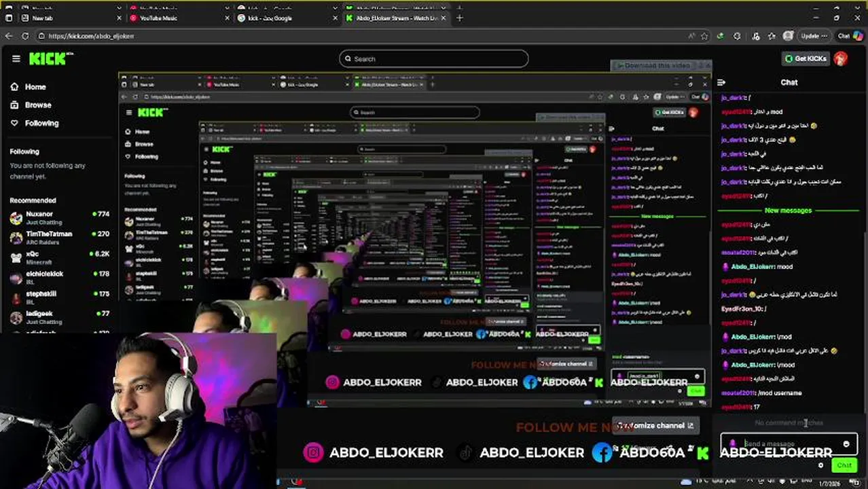Collapse the chat panel
This screenshot has width=868, height=489.
coord(721,82)
